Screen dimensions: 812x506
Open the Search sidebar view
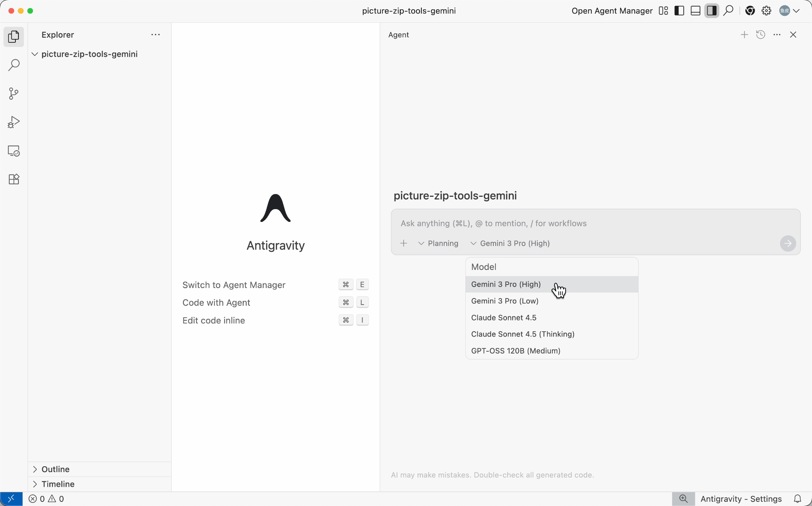click(x=13, y=65)
